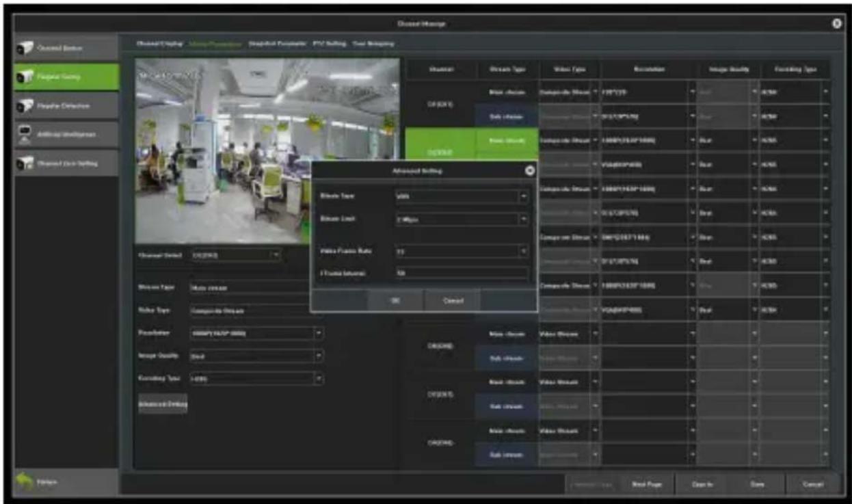Screen dimensions: 852x504
Task: Click the Copy to button
Action: [x=702, y=483]
